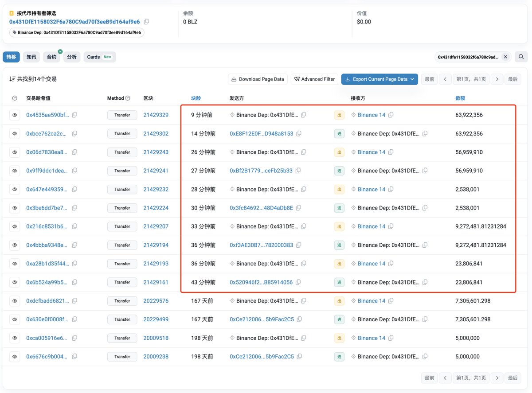Open block 20229576 link
532x393 pixels.
point(156,301)
